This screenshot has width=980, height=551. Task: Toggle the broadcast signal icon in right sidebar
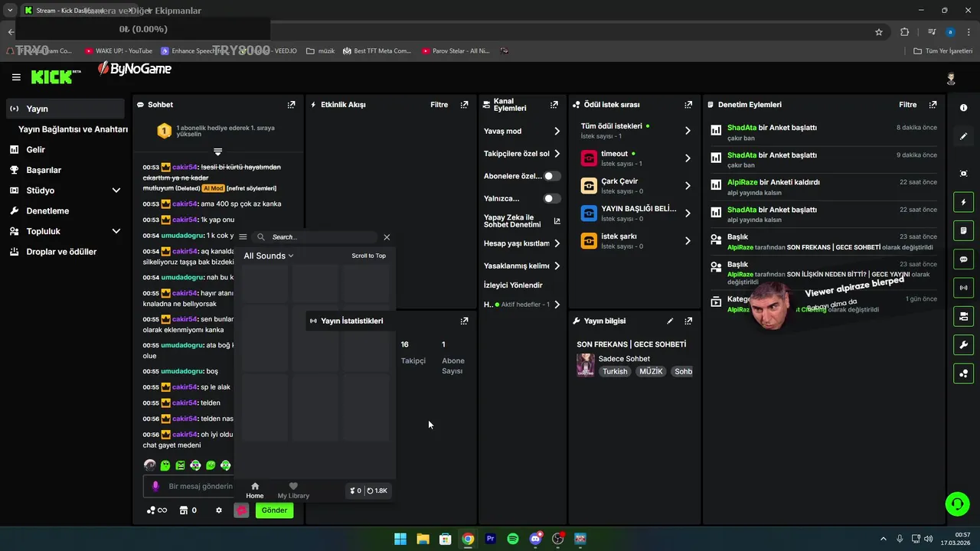point(963,288)
